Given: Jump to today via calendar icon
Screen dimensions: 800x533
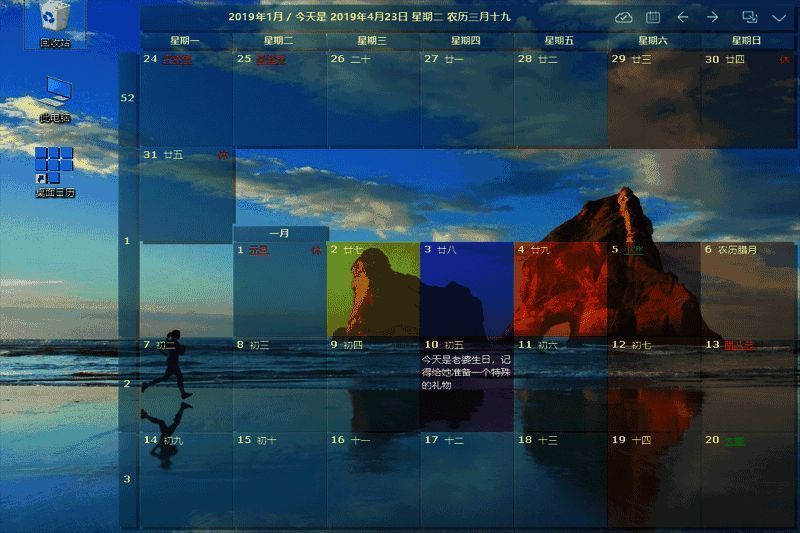Looking at the screenshot, I should tap(653, 17).
